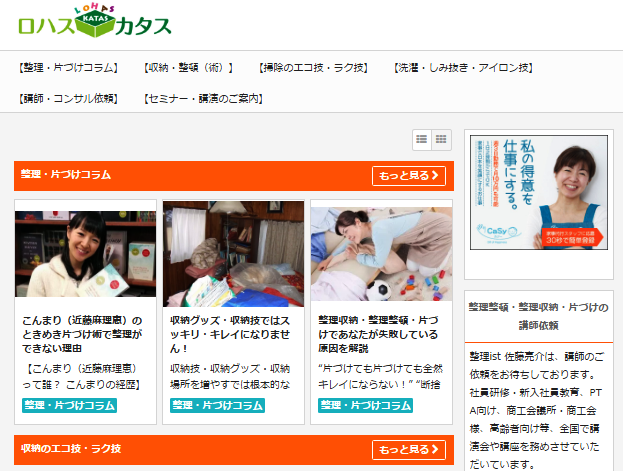The width and height of the screenshot is (623, 471).
Task: Switch to list view layout icon
Action: [x=422, y=140]
